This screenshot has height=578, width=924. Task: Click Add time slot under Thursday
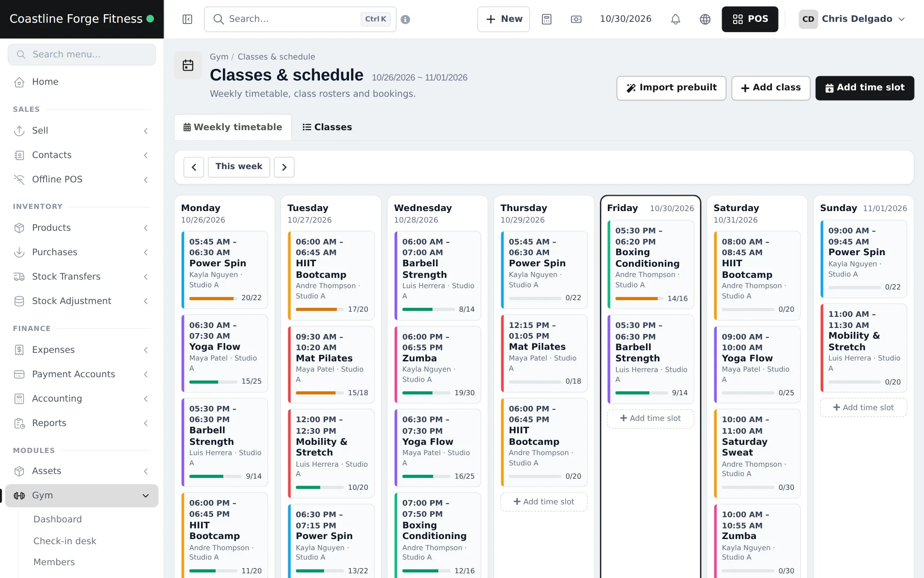point(544,502)
